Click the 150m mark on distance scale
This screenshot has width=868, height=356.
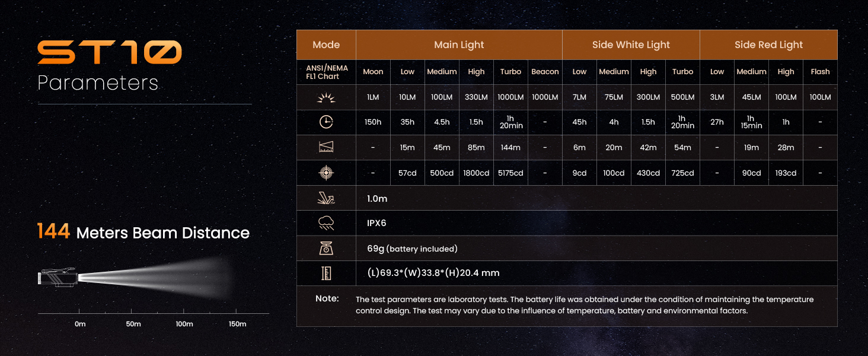[x=237, y=324]
